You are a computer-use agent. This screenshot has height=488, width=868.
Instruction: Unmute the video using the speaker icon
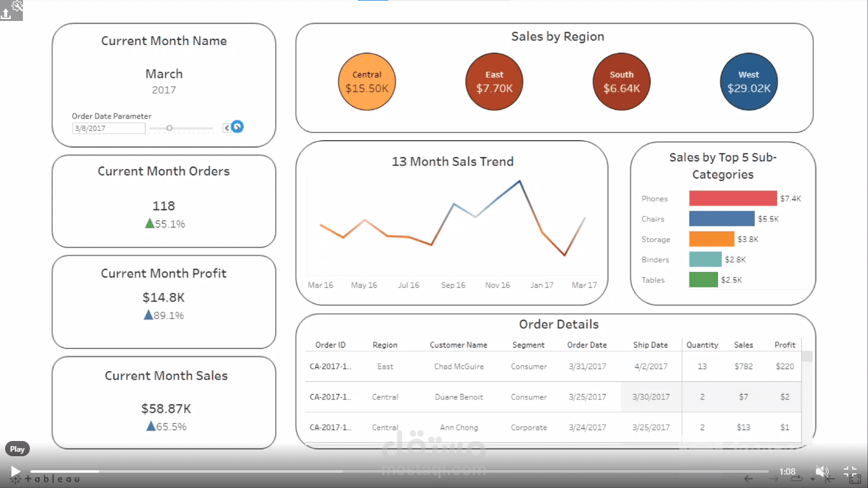click(822, 471)
